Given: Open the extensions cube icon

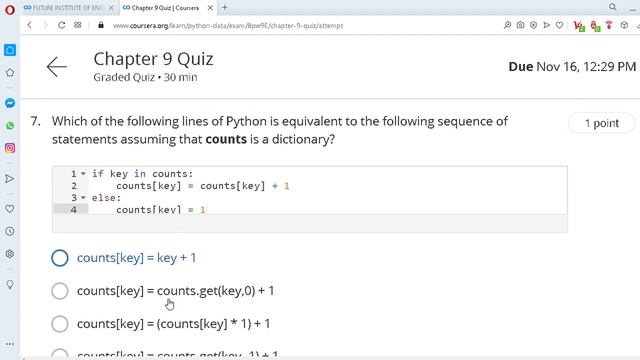Looking at the screenshot, I should 624,25.
